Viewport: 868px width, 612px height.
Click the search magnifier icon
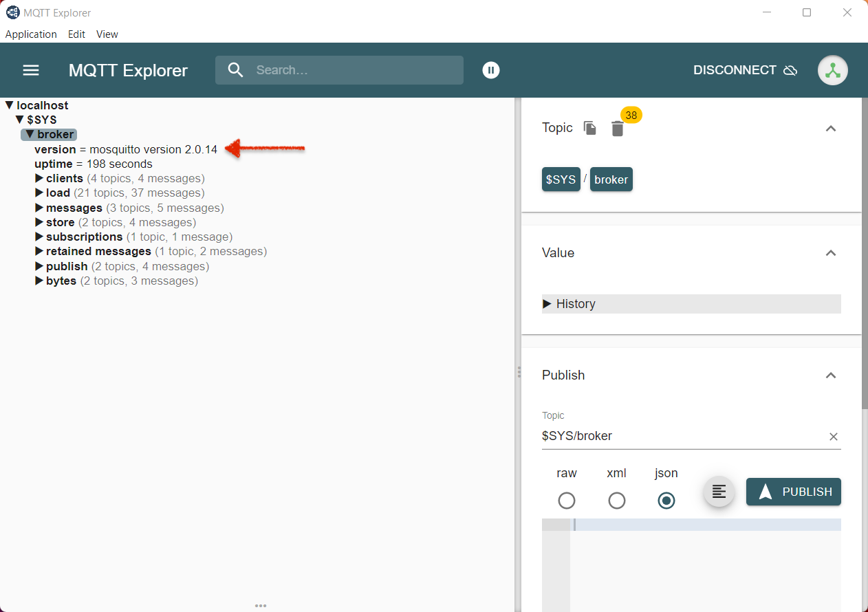236,70
